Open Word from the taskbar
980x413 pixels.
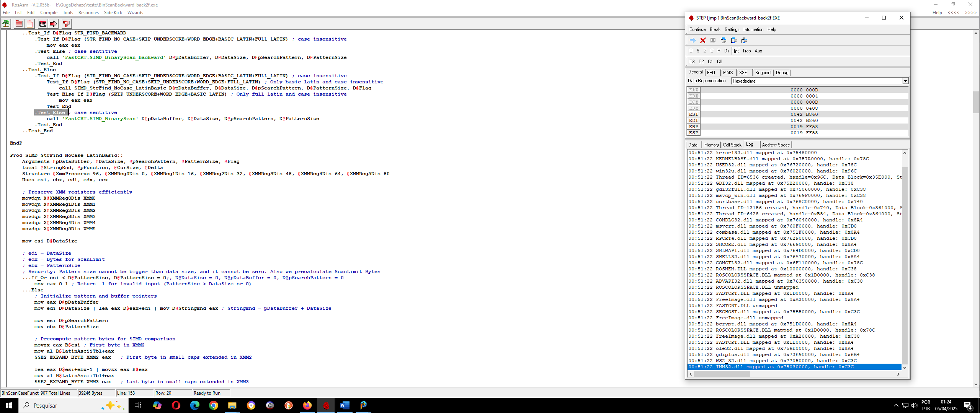pyautogui.click(x=345, y=405)
